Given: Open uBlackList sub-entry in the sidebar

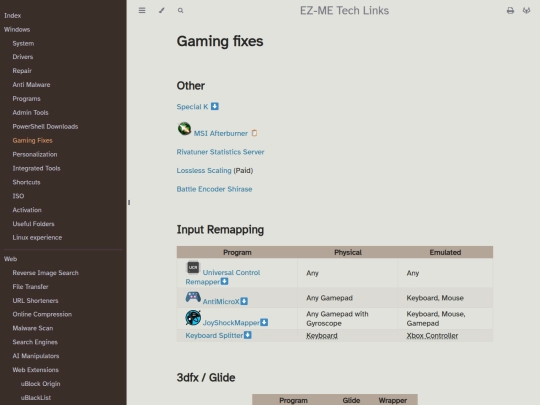Looking at the screenshot, I should pos(36,397).
